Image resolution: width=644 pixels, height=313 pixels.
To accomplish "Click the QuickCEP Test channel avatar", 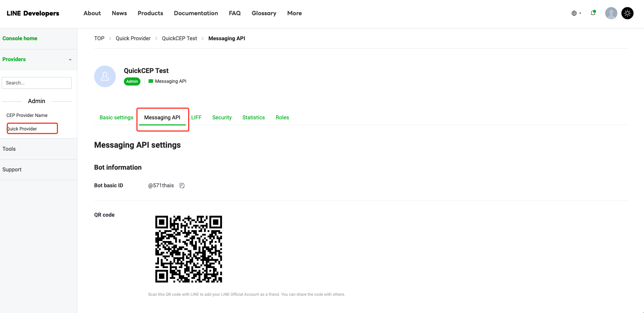I will click(x=105, y=76).
